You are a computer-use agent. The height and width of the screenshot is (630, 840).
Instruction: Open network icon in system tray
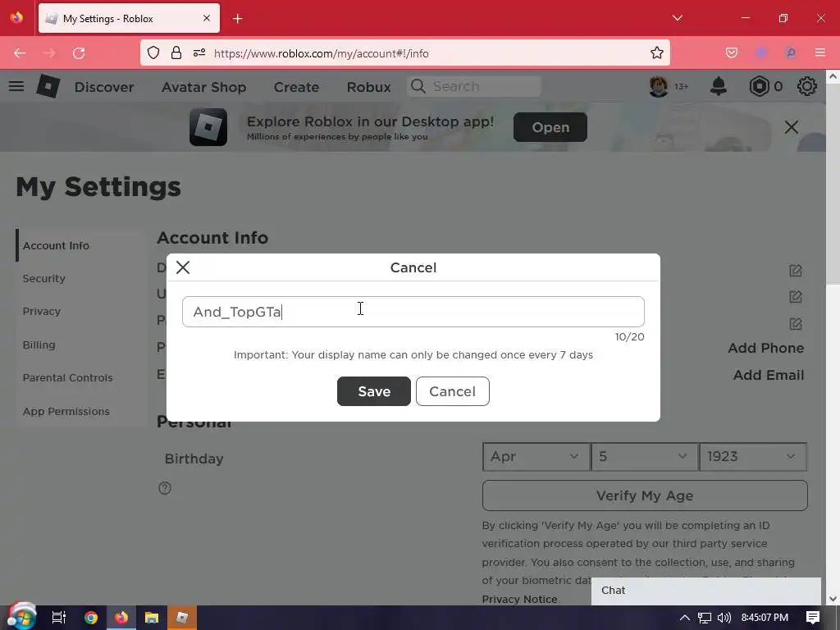pos(705,618)
